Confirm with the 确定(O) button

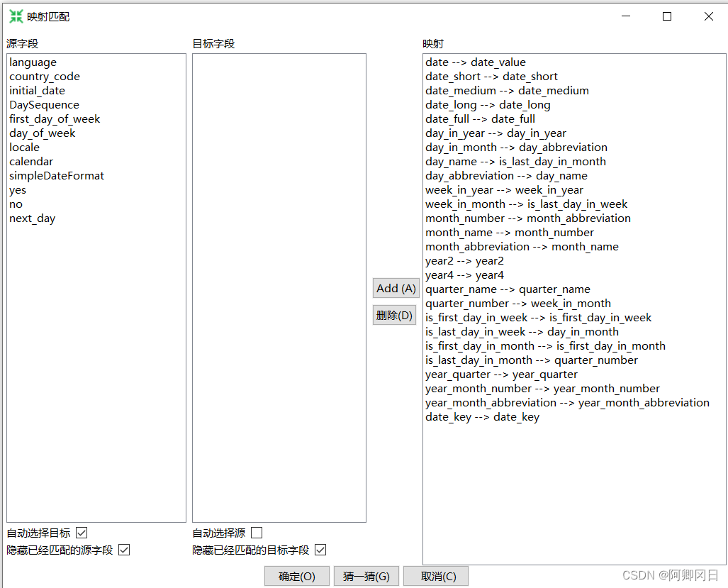(297, 576)
